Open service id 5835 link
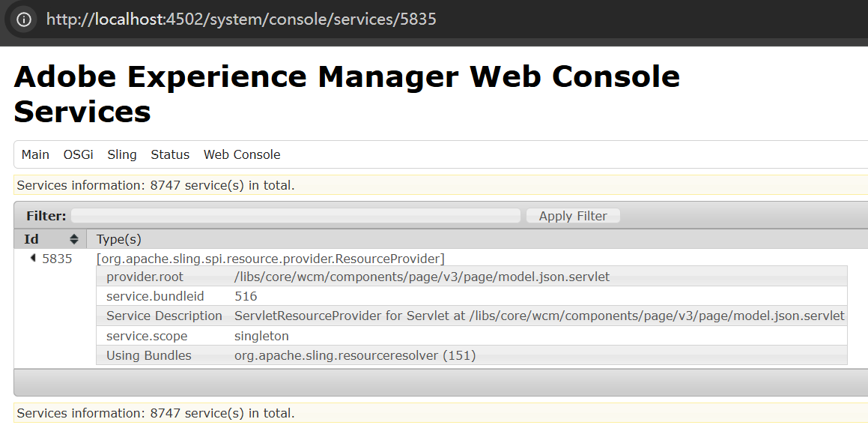The height and width of the screenshot is (437, 868). pos(57,259)
